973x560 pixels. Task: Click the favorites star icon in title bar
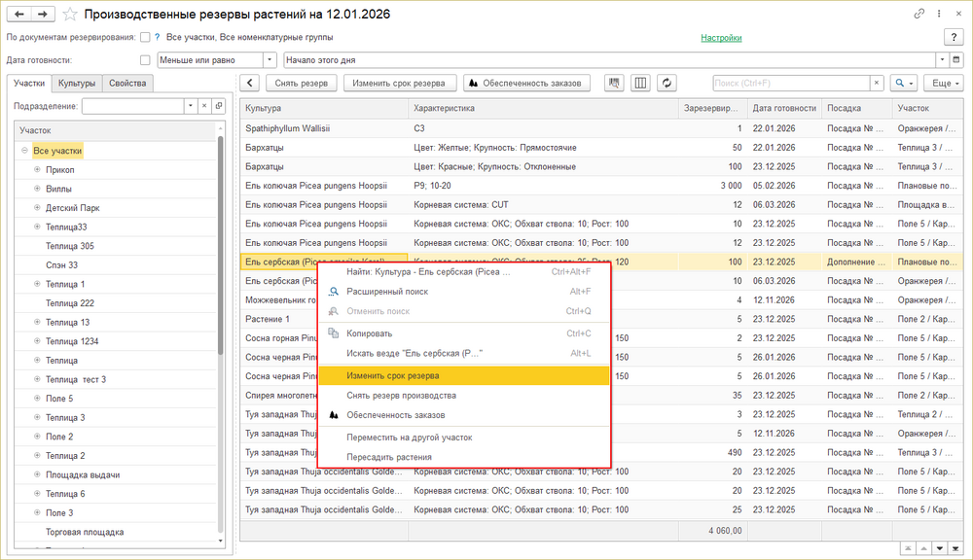tap(68, 15)
